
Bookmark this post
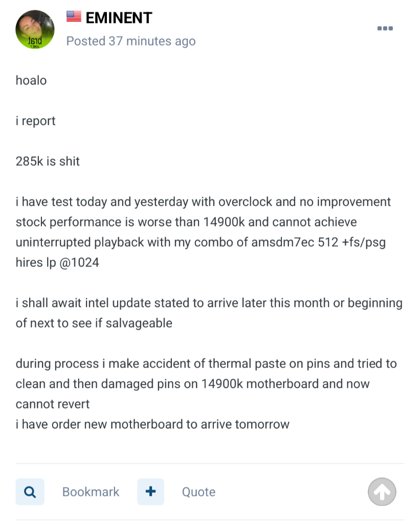coord(91,492)
